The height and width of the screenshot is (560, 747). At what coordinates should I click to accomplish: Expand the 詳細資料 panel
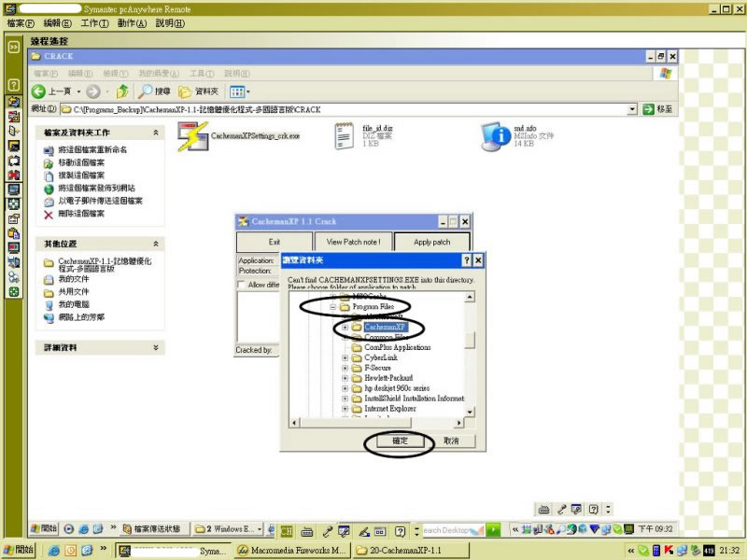pos(156,347)
